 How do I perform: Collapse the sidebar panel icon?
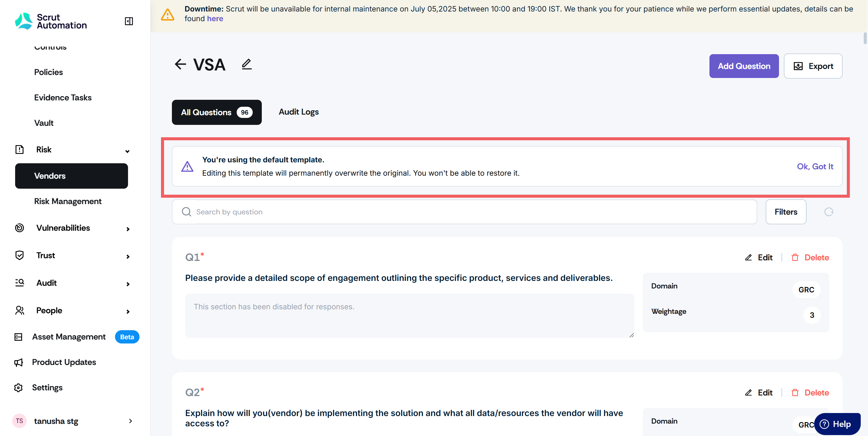(x=129, y=21)
